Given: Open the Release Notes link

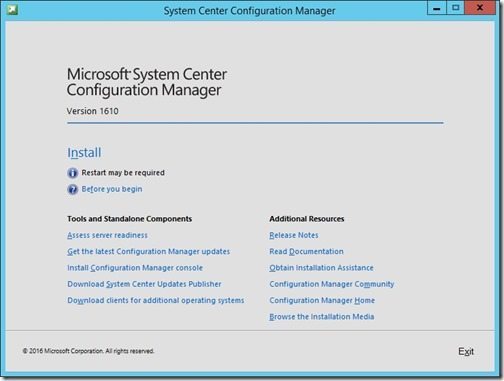Looking at the screenshot, I should click(x=294, y=235).
